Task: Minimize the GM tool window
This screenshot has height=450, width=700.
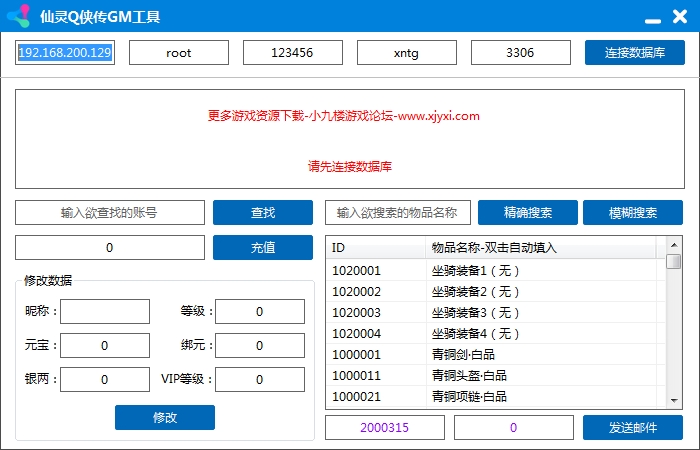Action: [652, 18]
